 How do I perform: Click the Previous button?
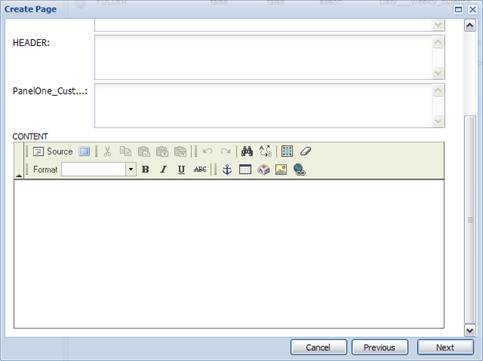[x=380, y=347]
